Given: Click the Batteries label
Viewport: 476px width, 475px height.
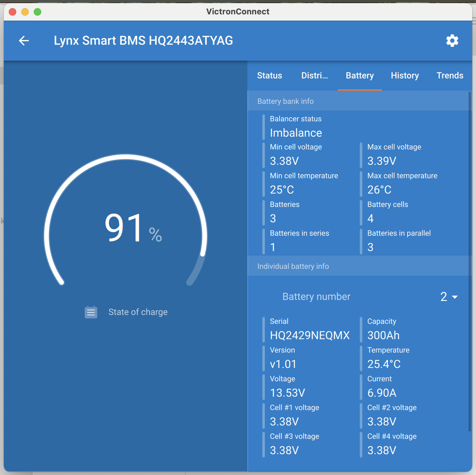Looking at the screenshot, I should pyautogui.click(x=285, y=204).
